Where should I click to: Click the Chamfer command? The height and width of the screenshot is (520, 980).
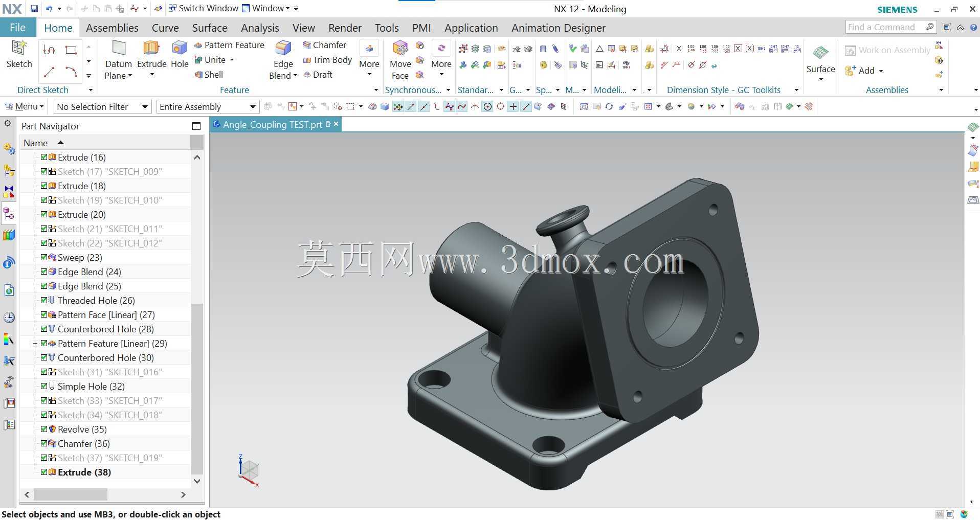[x=324, y=45]
